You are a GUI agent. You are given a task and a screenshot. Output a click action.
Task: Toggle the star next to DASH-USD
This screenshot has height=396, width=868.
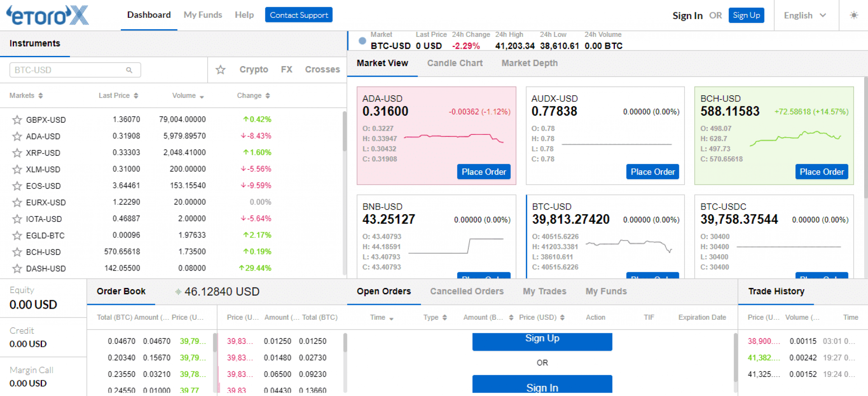17,268
